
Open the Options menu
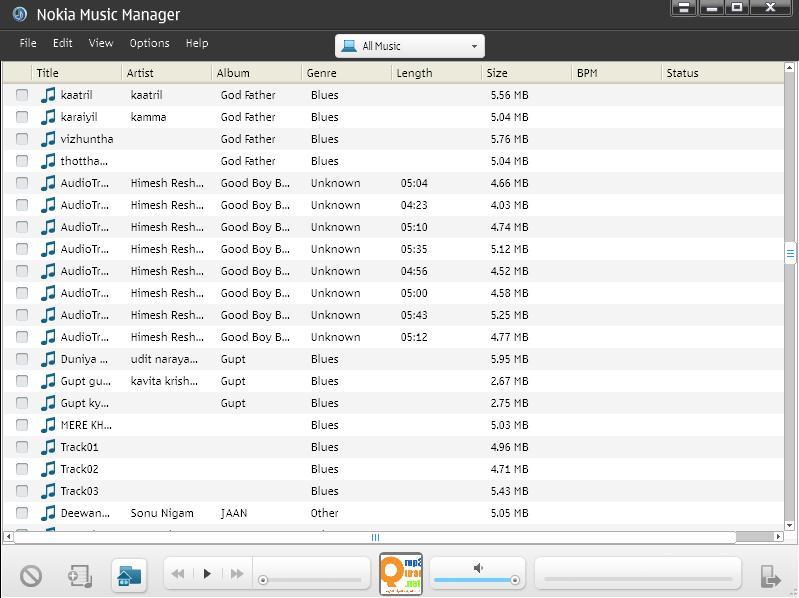[149, 43]
